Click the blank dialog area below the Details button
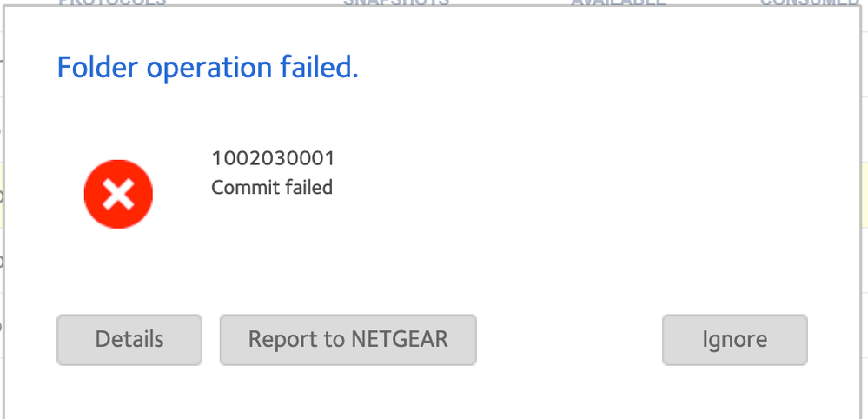The width and height of the screenshot is (868, 419). (x=129, y=391)
